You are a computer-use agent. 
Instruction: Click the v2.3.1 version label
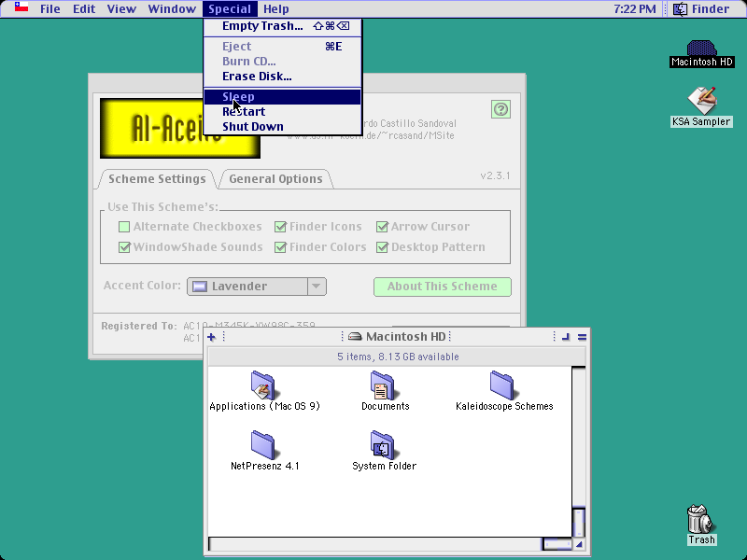pos(495,175)
